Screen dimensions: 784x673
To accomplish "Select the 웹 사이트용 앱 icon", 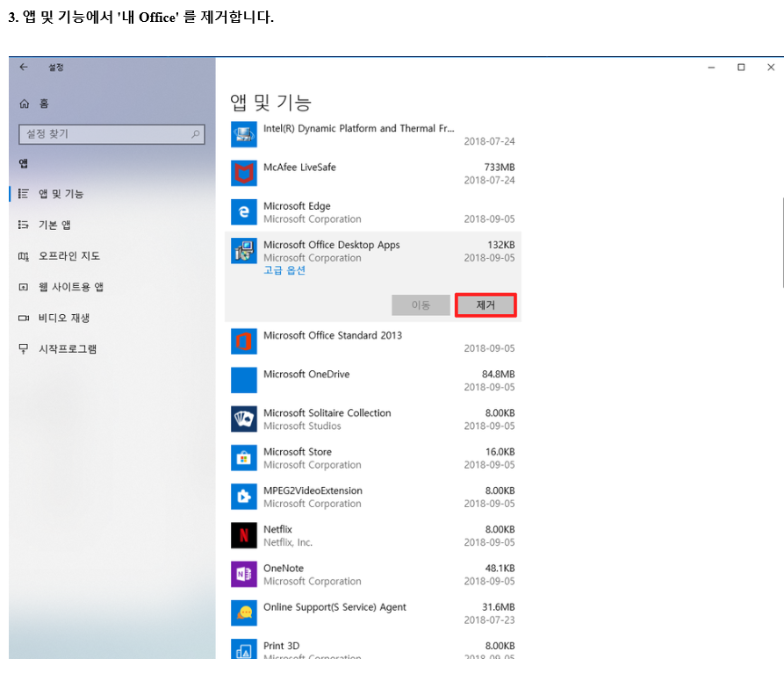I will coord(24,287).
